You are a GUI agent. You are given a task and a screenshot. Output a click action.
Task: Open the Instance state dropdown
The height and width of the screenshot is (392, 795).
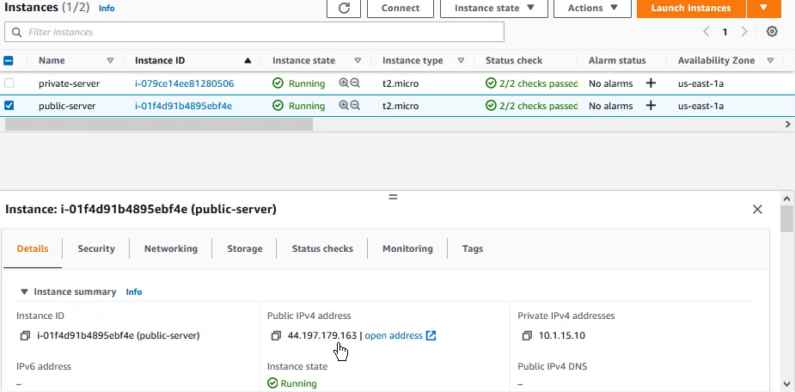[x=494, y=8]
